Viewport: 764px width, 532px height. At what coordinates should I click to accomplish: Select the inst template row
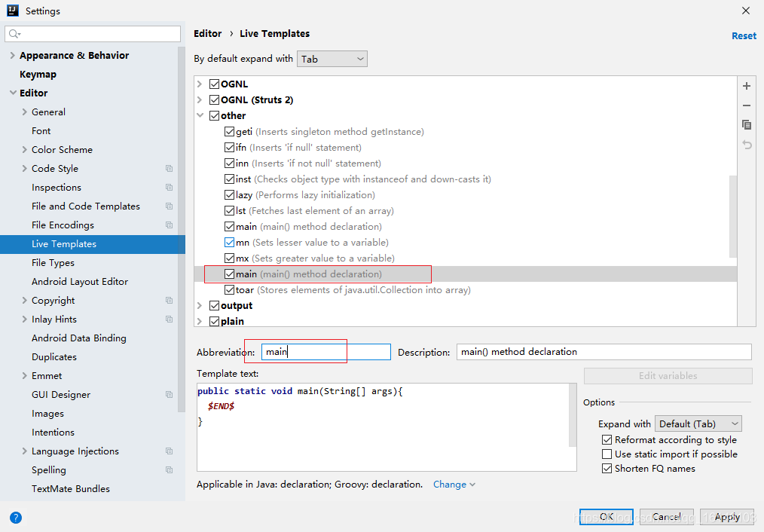466,179
